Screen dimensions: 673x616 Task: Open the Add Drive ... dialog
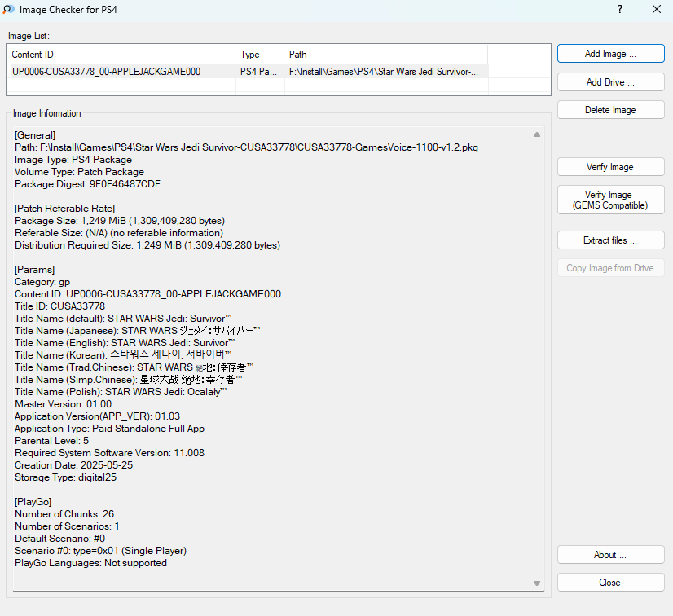[610, 82]
